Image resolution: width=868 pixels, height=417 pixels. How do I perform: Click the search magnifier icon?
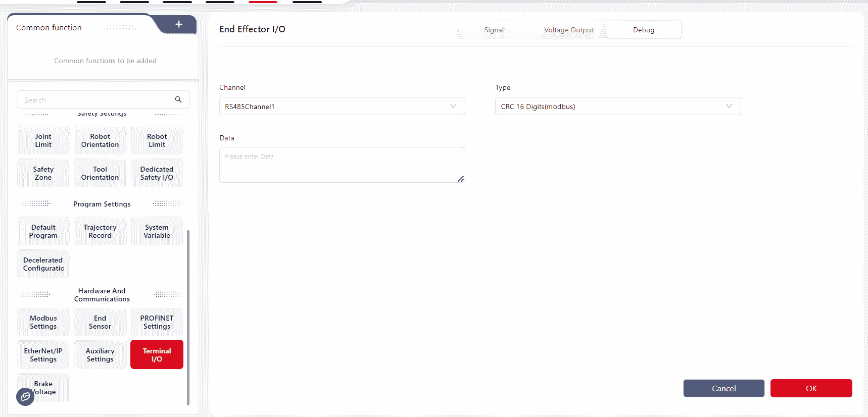point(178,99)
